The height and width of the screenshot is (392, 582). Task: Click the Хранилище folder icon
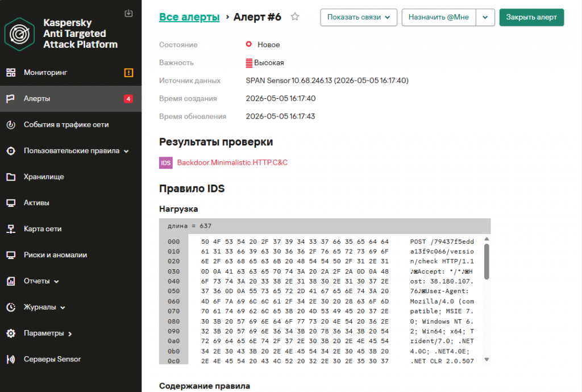pos(11,177)
